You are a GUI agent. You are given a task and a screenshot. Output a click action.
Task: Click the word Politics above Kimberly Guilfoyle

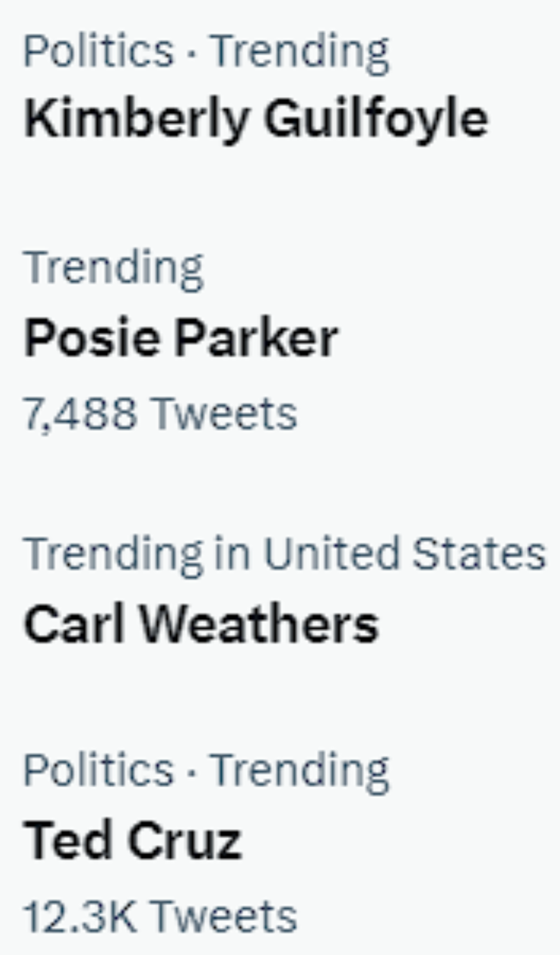tap(98, 51)
